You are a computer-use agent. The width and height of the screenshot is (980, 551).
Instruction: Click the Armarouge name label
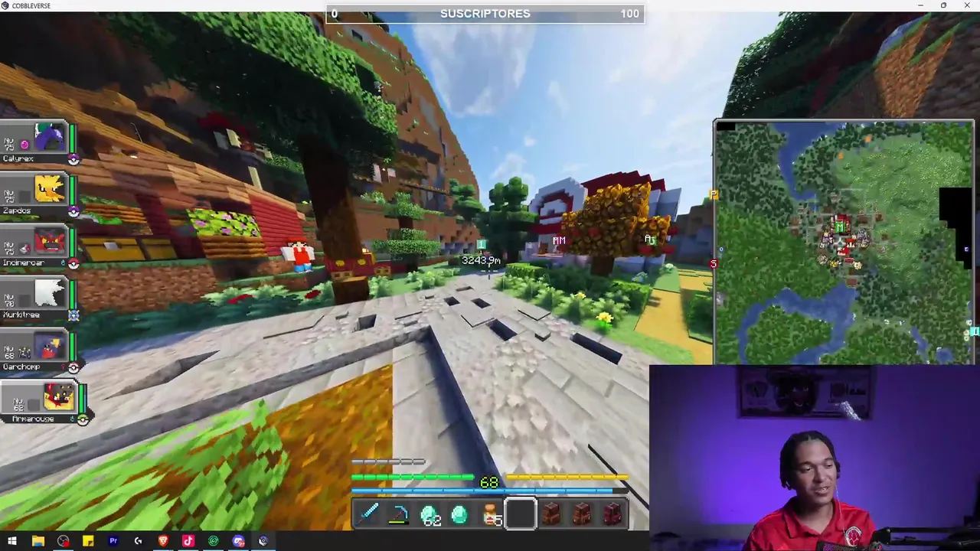(x=33, y=419)
